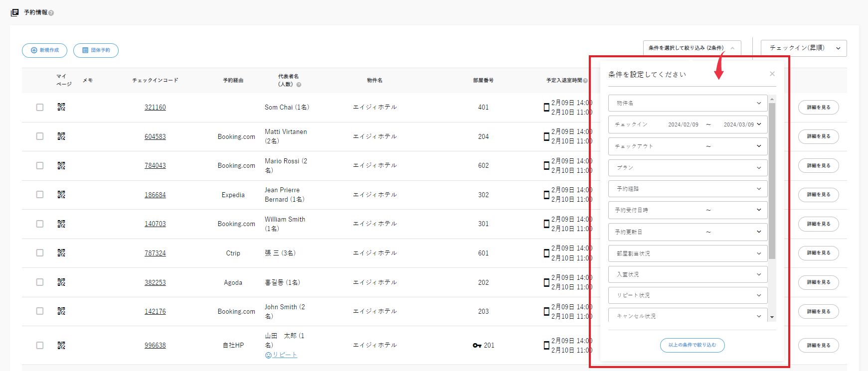Click the phone icon in Som Chai's row

coord(546,107)
